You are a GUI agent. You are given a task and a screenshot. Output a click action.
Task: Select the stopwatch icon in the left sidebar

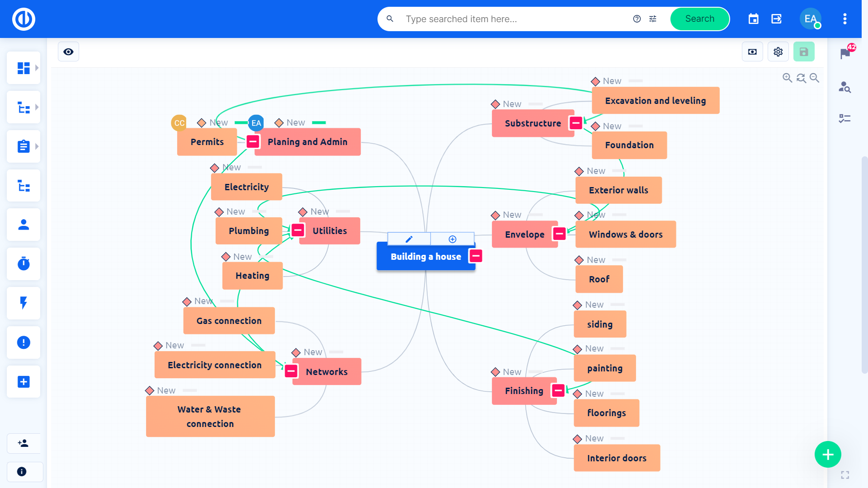pyautogui.click(x=24, y=264)
